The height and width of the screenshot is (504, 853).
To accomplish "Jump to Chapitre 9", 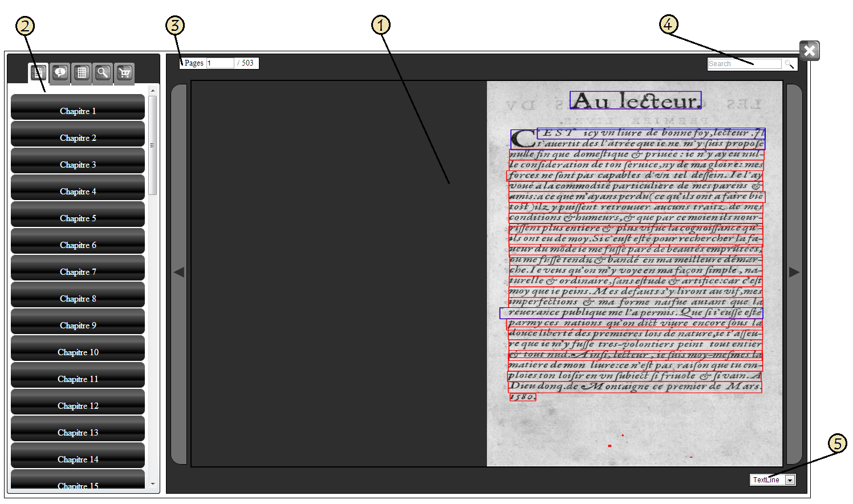I will coord(78,322).
